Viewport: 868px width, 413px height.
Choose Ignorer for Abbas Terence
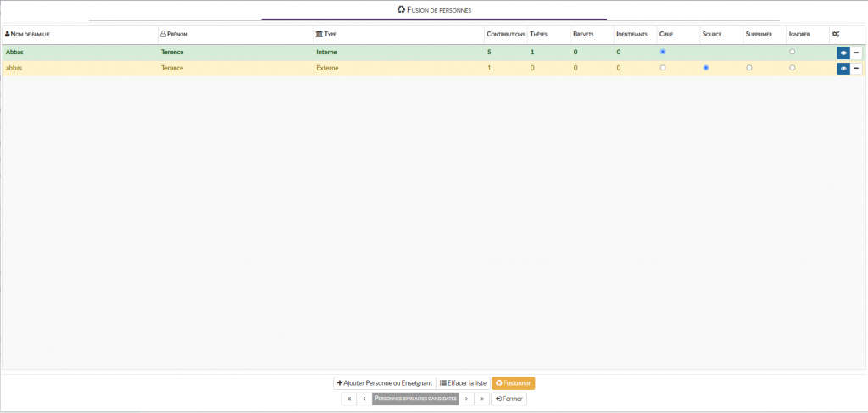tap(793, 52)
